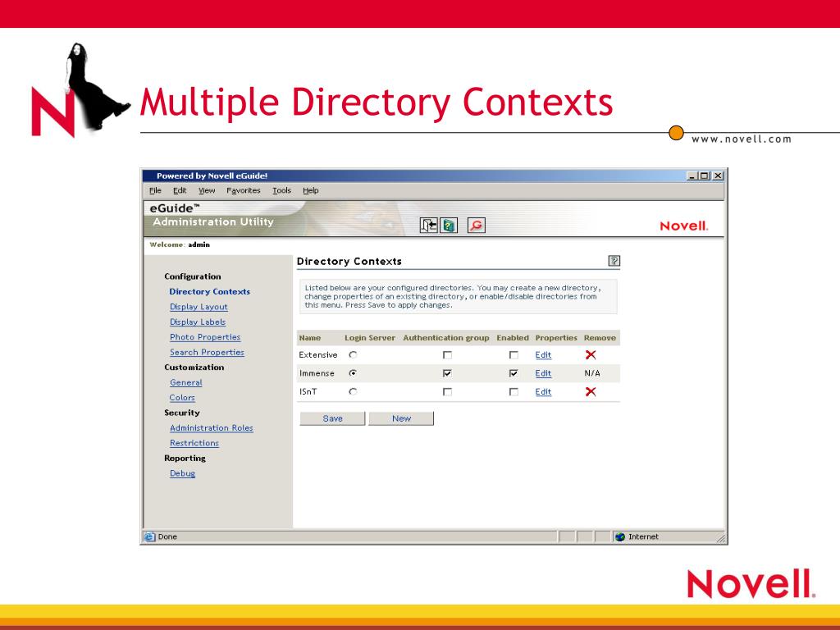840x630 pixels.
Task: Edit properties of the ISnT directory
Action: click(543, 391)
